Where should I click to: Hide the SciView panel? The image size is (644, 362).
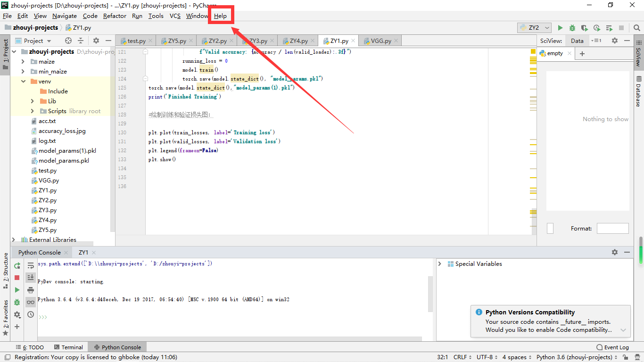tap(627, 41)
